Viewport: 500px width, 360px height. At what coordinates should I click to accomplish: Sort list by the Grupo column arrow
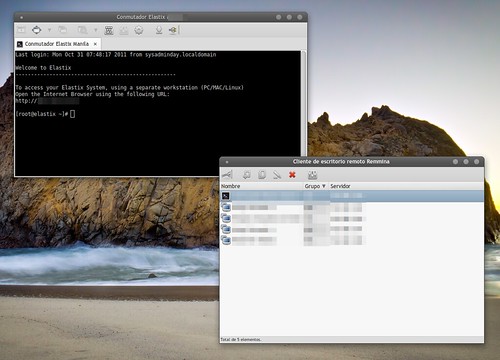point(323,186)
